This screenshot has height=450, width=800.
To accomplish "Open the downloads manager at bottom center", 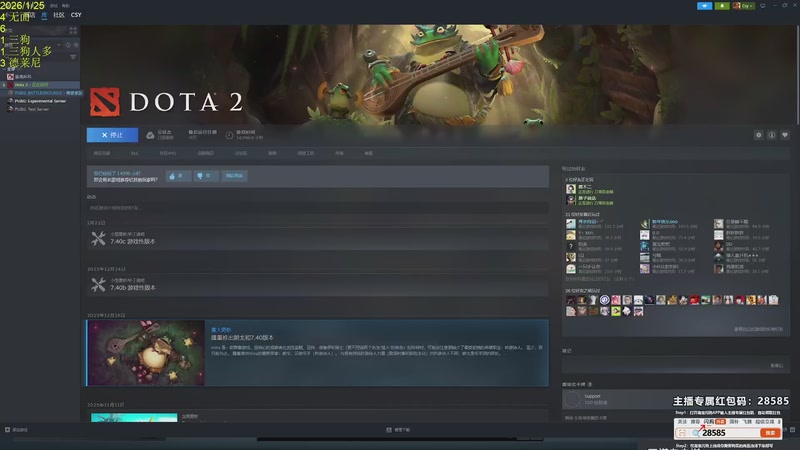I will pos(398,430).
